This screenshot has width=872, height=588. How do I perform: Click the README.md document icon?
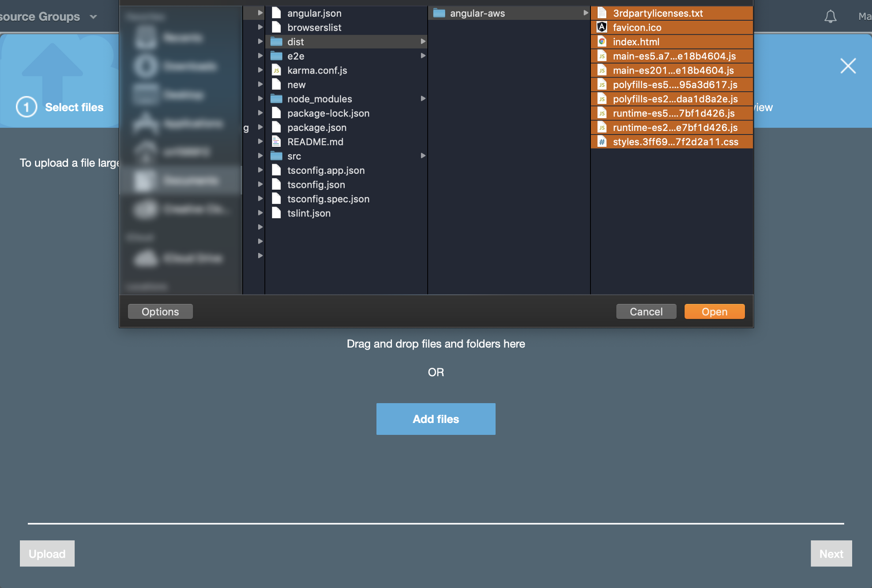(276, 142)
